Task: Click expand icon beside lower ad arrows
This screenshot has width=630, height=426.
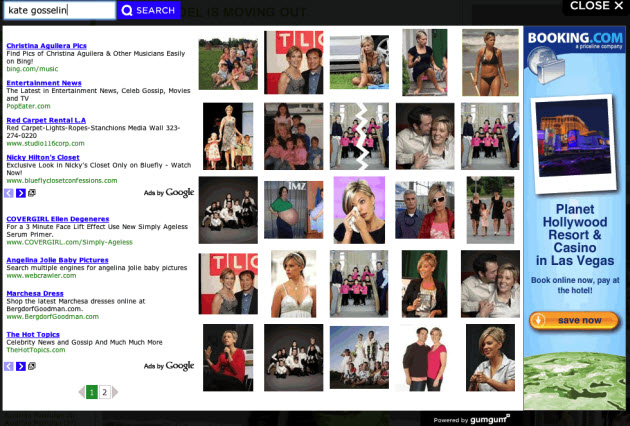Action: tap(32, 366)
